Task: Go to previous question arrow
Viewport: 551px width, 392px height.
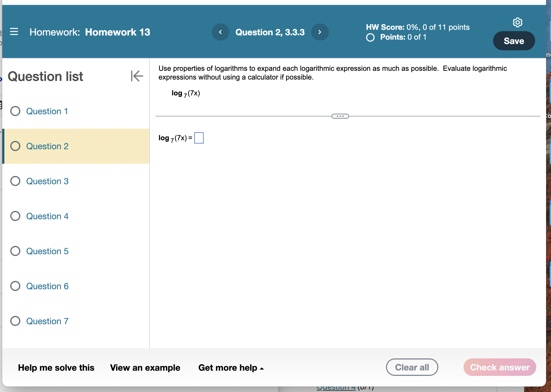Action: (220, 32)
